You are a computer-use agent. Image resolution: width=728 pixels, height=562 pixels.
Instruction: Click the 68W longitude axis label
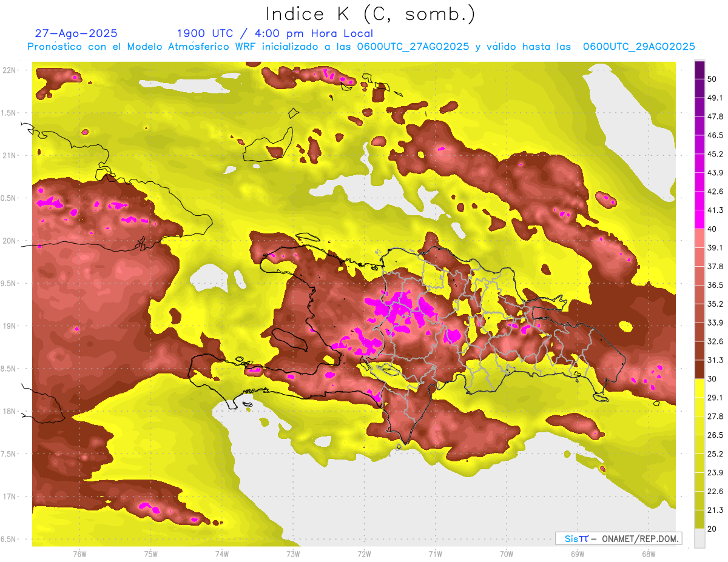(648, 554)
